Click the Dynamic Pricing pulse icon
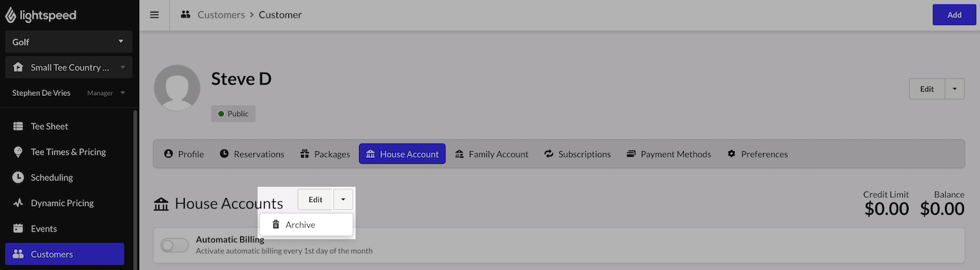980x270 pixels. coord(18,204)
